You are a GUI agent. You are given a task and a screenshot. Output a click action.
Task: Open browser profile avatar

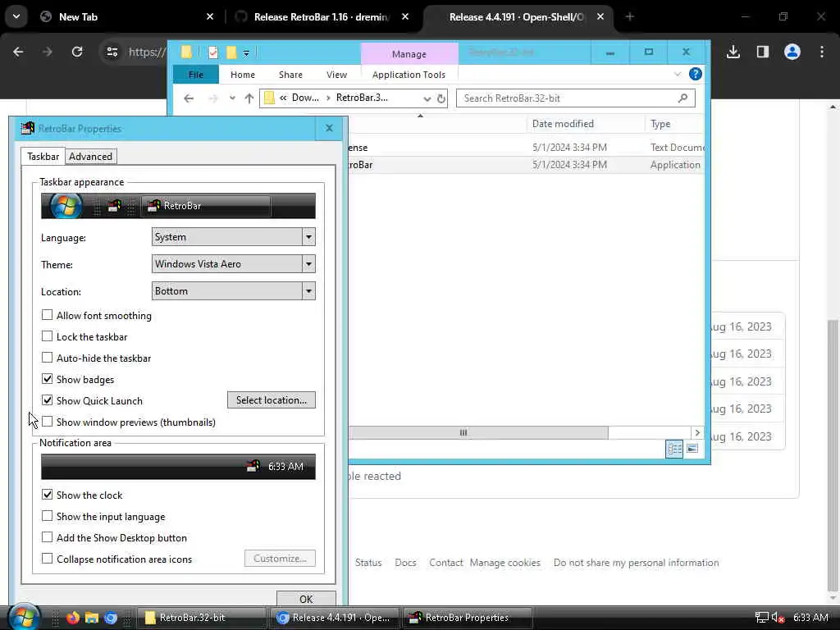click(x=792, y=52)
